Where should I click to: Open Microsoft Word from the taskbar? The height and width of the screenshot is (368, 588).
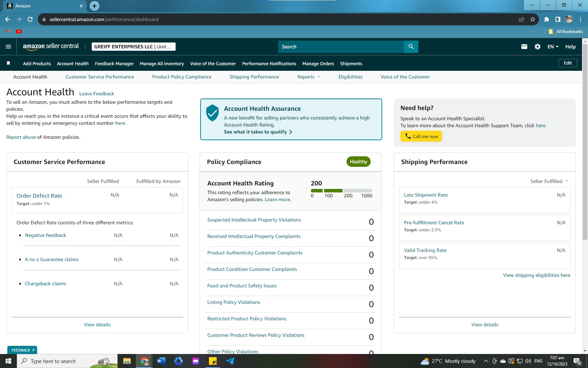pyautogui.click(x=161, y=361)
